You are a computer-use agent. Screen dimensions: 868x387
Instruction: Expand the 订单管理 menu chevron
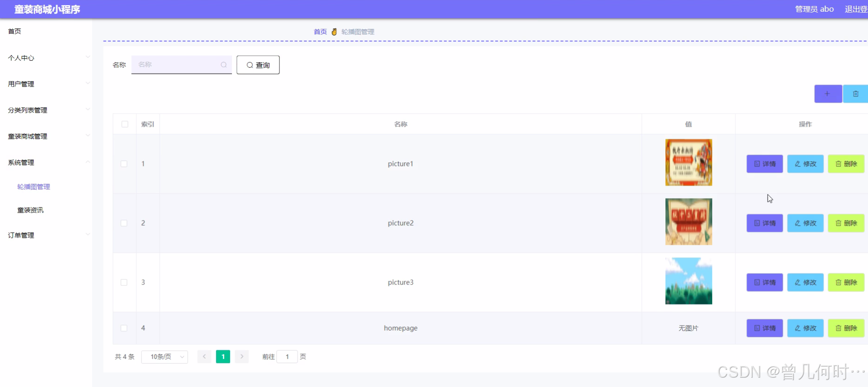coord(88,235)
